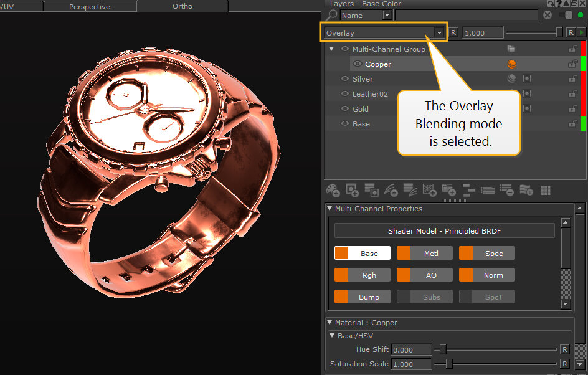Click the grid view icon in layer toolbar

(x=546, y=191)
